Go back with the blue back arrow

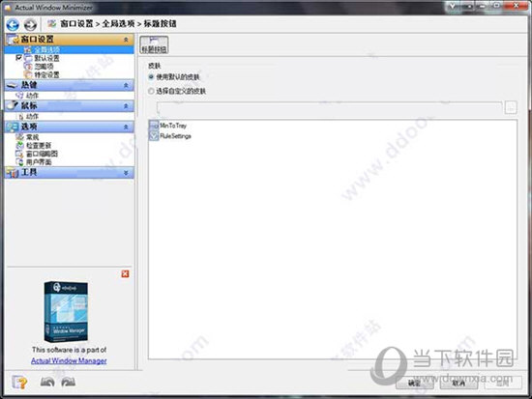coord(13,24)
